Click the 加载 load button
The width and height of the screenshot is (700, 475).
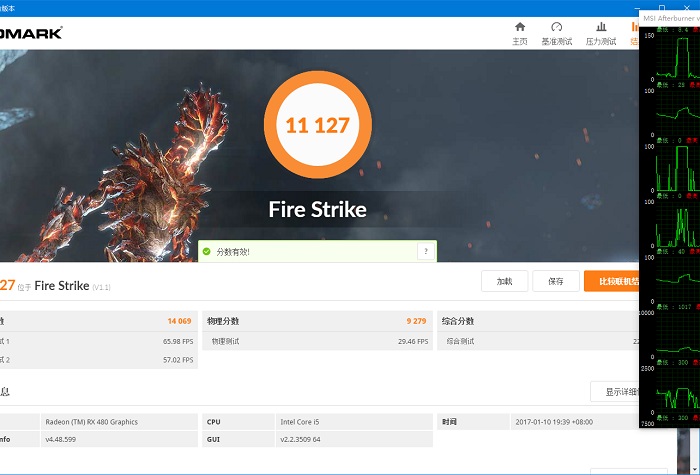[504, 281]
